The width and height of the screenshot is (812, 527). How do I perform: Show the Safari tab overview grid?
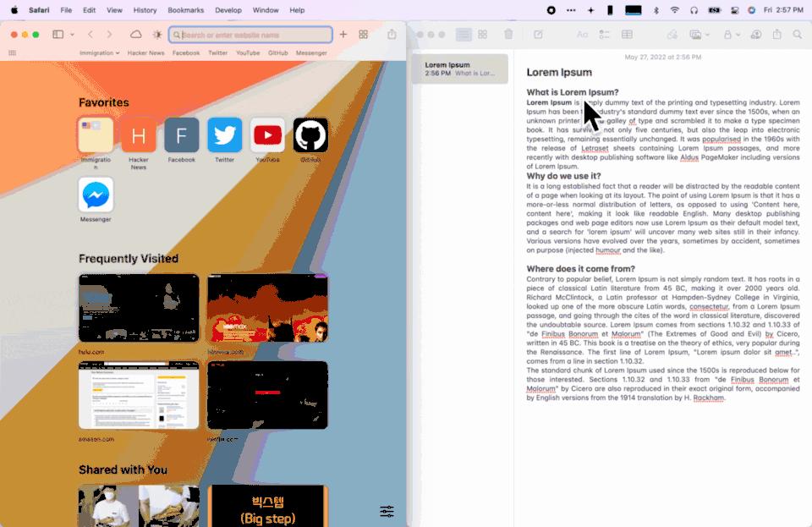click(x=364, y=35)
